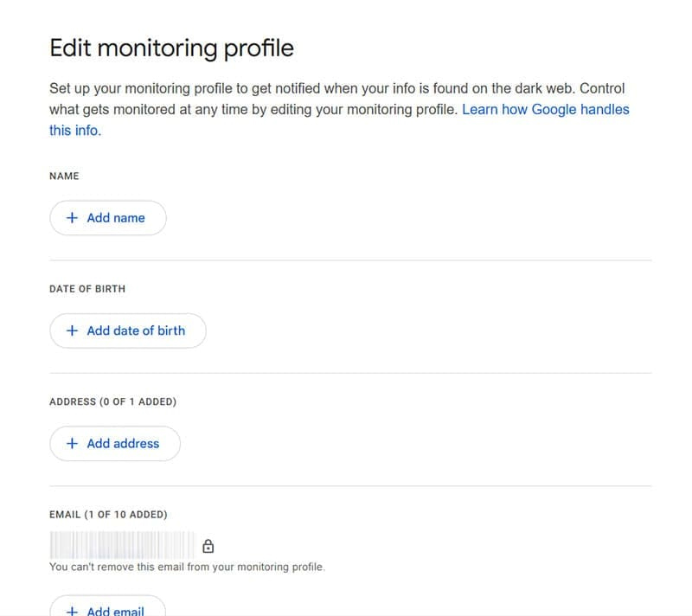Open the Add date of birth form

click(128, 330)
